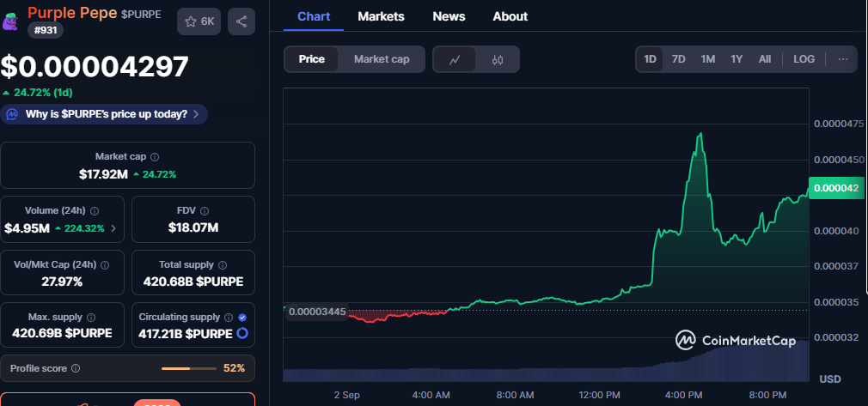Switch to the About tab
The image size is (868, 406).
[x=510, y=16]
